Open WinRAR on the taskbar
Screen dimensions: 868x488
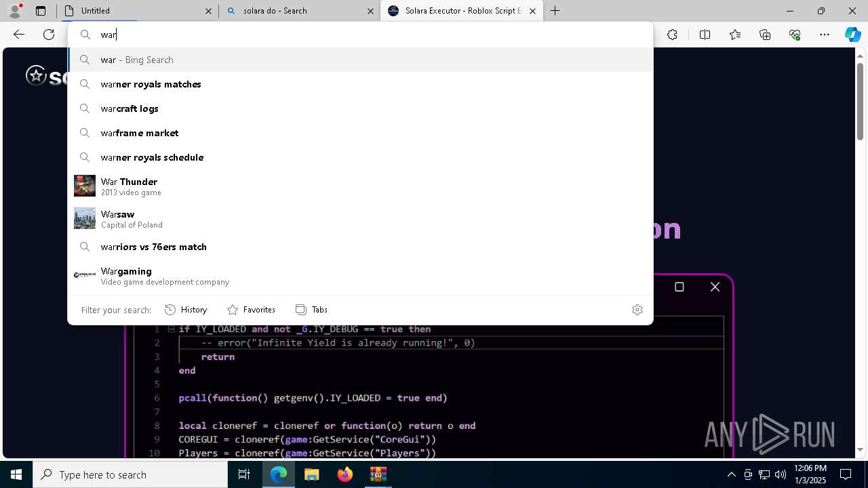pyautogui.click(x=378, y=474)
